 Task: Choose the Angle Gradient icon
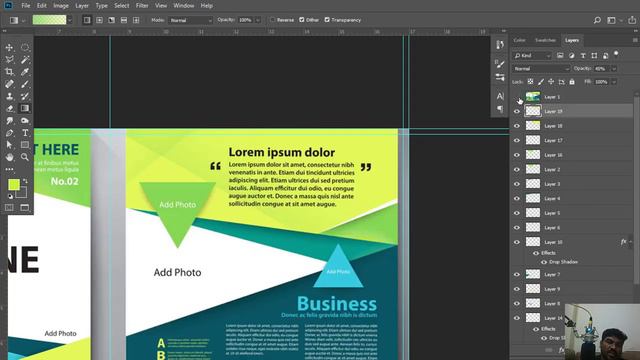coord(111,20)
